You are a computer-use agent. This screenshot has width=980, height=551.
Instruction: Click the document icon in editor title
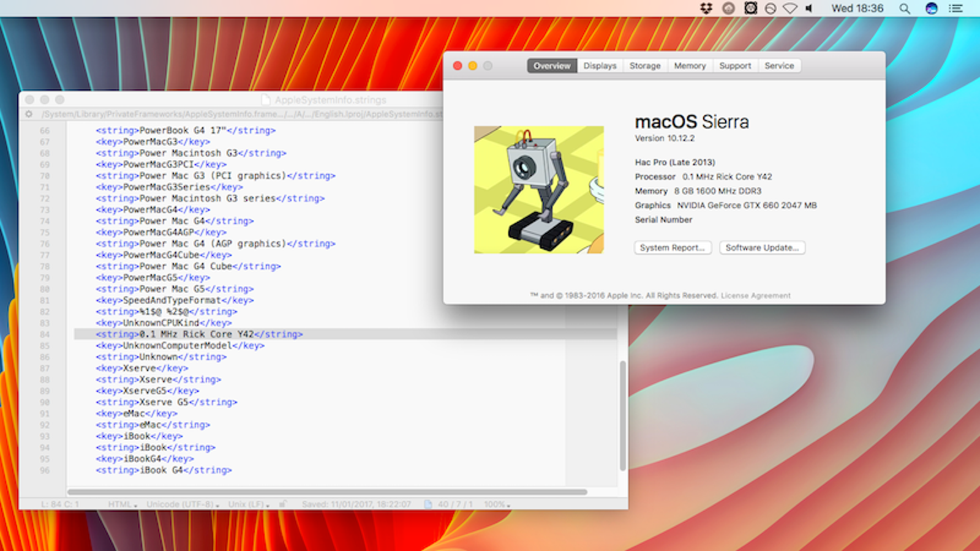[266, 100]
